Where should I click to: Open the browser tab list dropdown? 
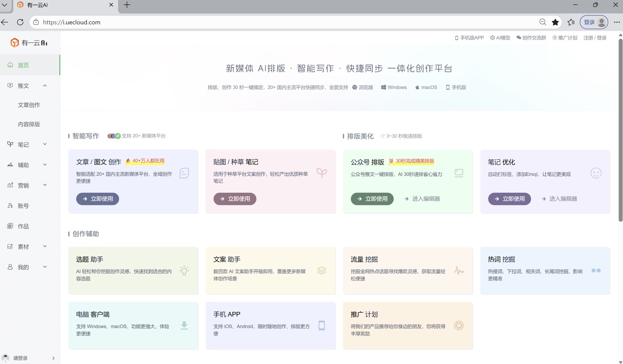pos(4,5)
